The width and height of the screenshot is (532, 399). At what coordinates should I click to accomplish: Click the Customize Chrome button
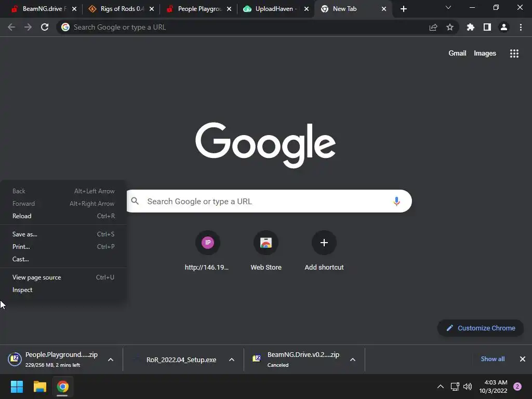pos(481,328)
